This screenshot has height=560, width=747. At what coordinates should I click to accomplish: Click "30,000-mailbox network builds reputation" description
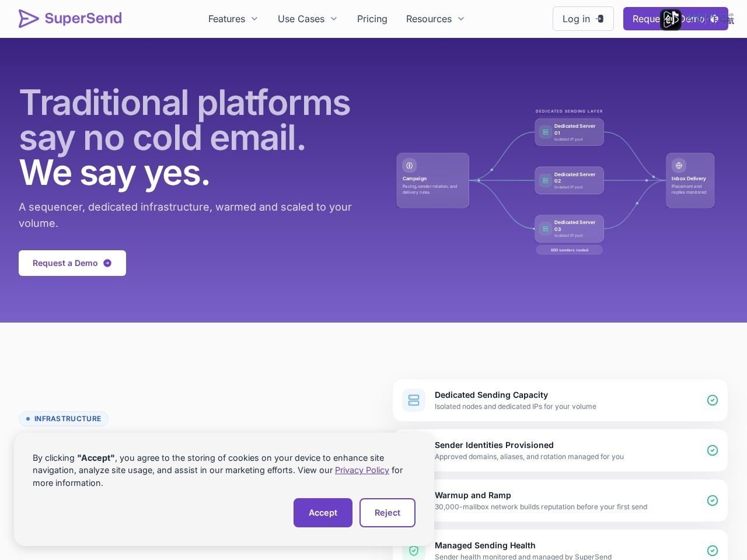click(x=541, y=507)
